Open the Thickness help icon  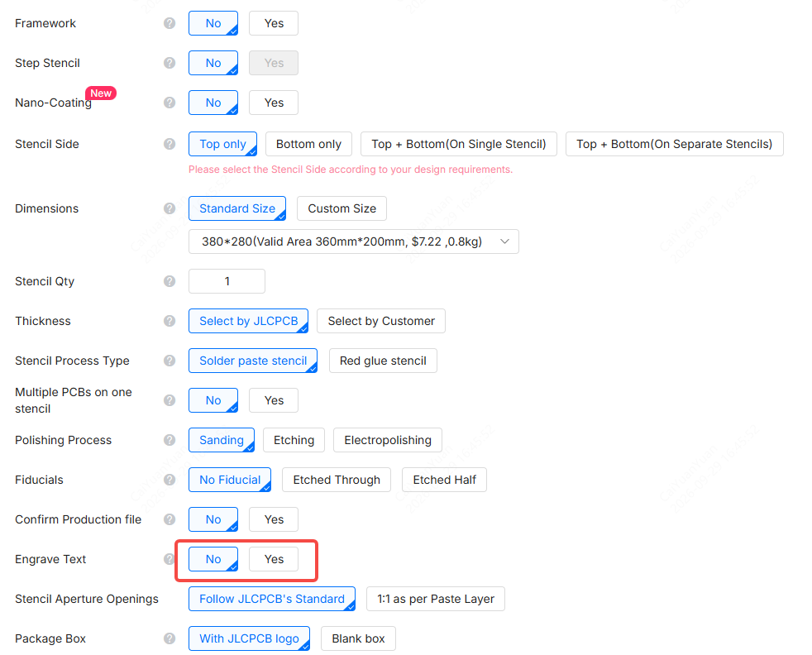pos(170,321)
